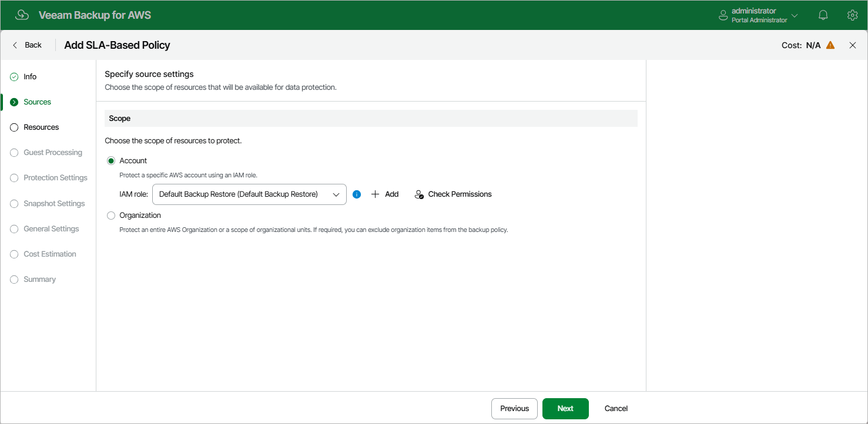The width and height of the screenshot is (868, 424).
Task: Go Back from the policy wizard
Action: pos(27,45)
